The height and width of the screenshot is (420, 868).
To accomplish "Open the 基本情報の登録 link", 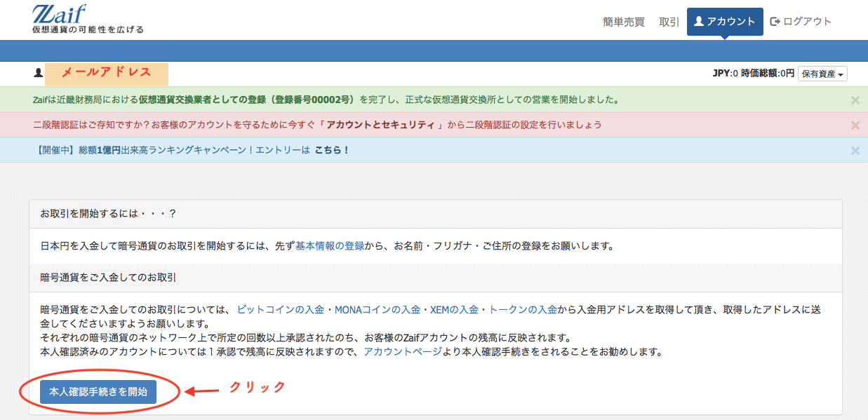I will click(330, 246).
